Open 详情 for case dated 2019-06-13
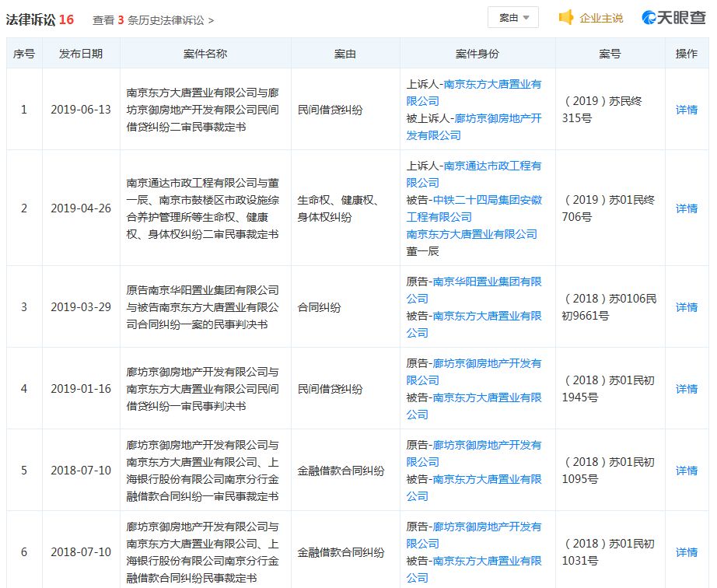The width and height of the screenshot is (717, 588). [685, 110]
